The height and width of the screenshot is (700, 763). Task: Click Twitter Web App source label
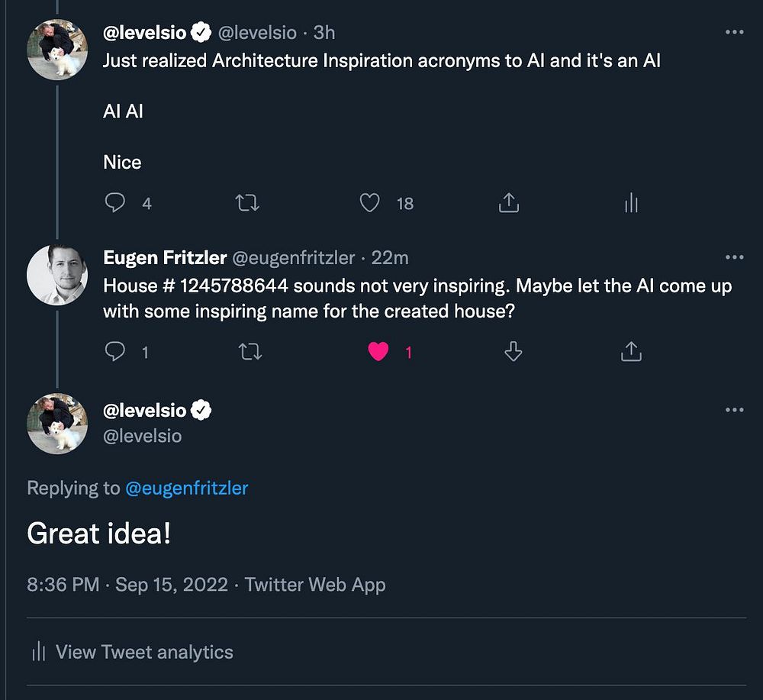[x=315, y=585]
